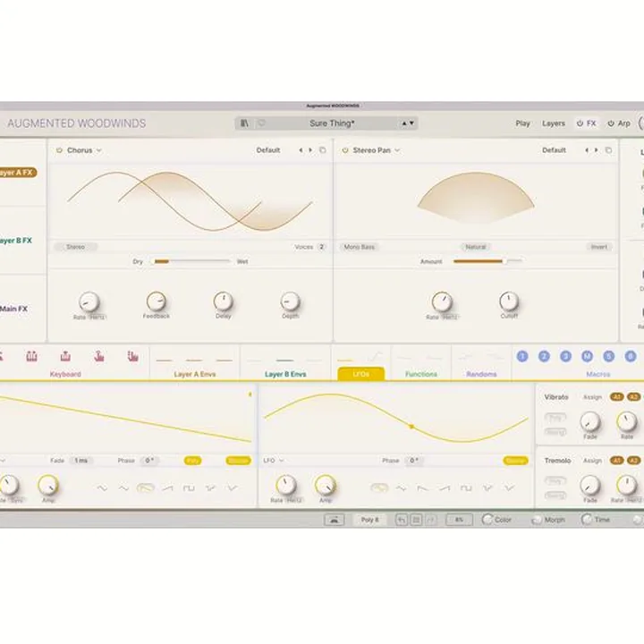Viewport: 644px width, 644px height.
Task: Choose square waveform in the second LFO
Action: (466, 488)
